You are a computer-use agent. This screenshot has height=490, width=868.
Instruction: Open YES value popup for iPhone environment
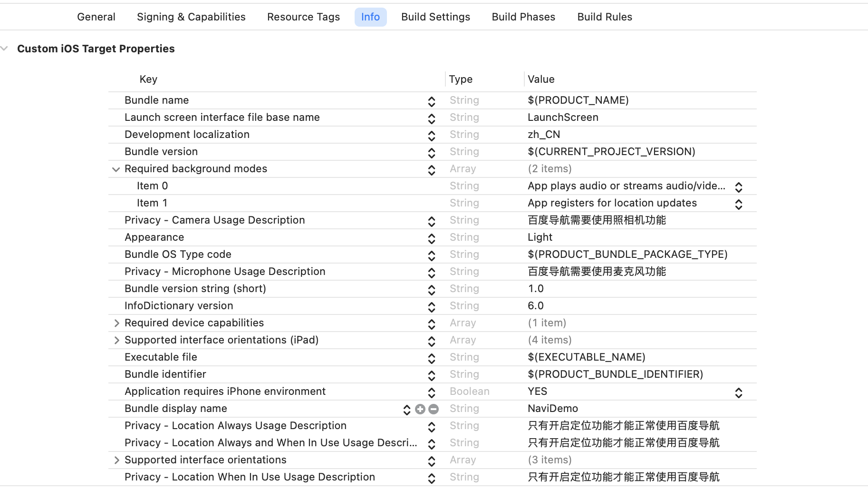point(738,392)
